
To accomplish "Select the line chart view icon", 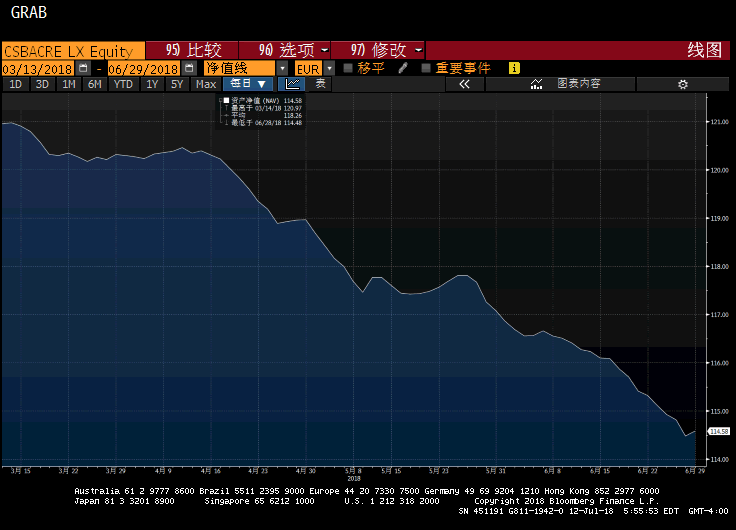I will click(x=291, y=84).
